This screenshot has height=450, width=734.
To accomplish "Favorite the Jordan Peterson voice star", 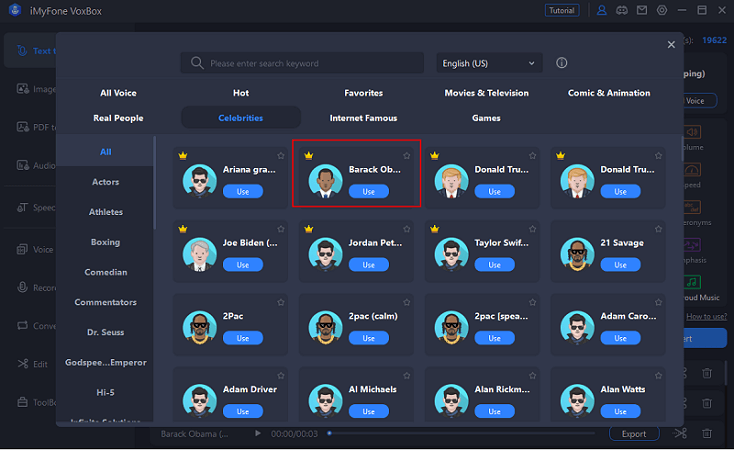I will pos(406,229).
